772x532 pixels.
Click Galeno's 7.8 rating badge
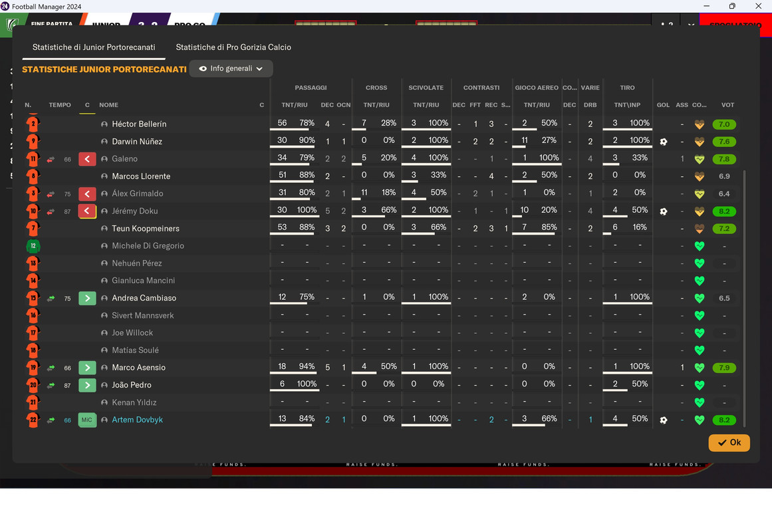(723, 159)
